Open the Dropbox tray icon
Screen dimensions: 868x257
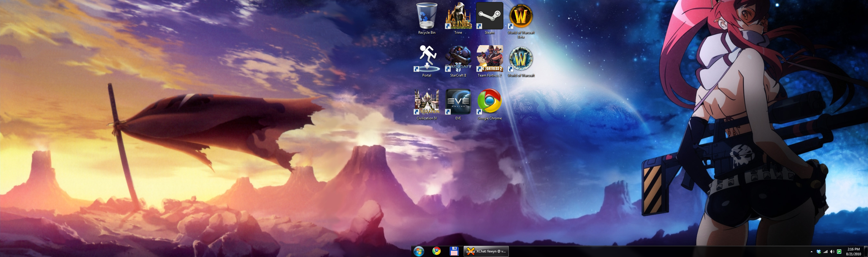pos(819,252)
